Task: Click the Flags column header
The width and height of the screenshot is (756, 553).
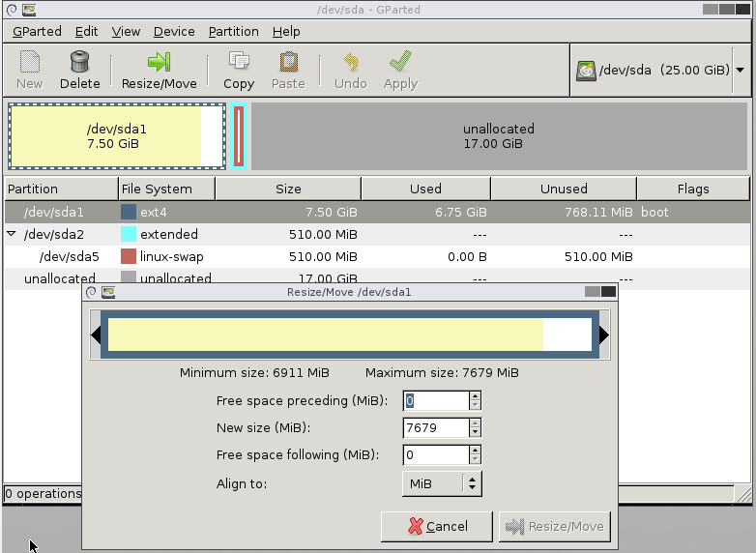Action: coord(693,189)
